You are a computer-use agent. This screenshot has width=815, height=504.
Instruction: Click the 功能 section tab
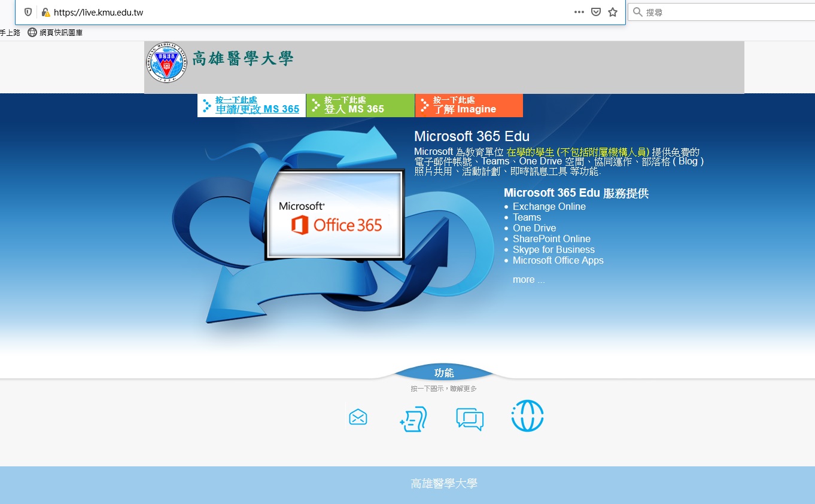[x=444, y=372]
